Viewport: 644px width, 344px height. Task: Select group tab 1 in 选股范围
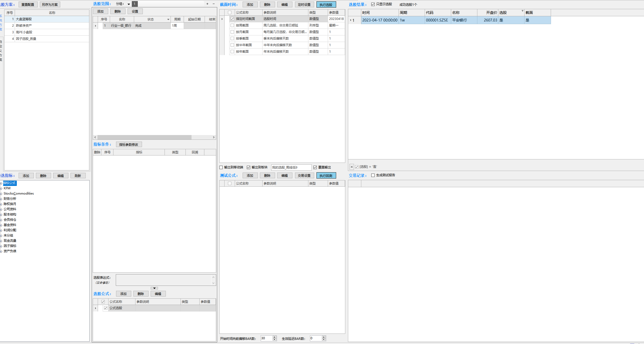coord(135,4)
